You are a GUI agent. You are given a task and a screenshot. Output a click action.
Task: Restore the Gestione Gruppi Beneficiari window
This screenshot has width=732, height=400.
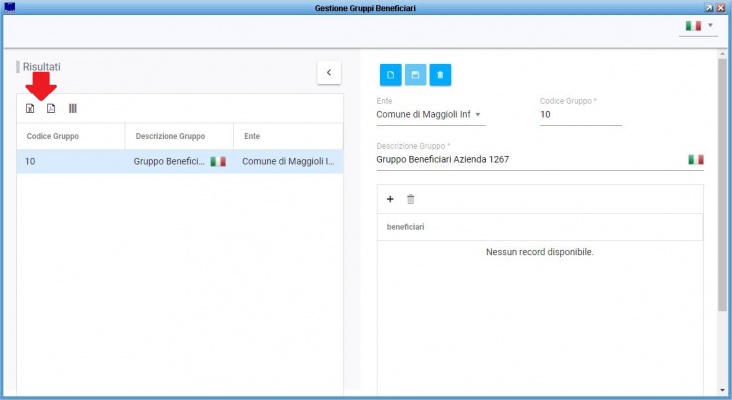point(709,8)
